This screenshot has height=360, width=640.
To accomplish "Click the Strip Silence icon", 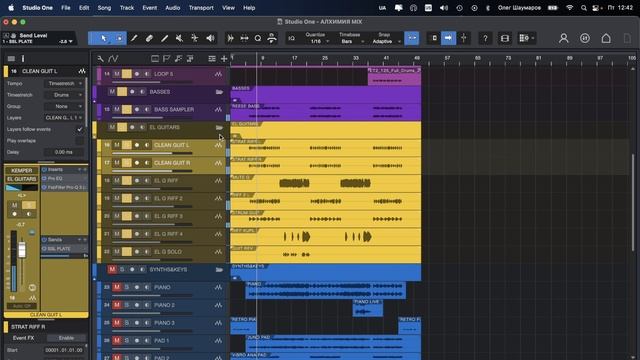I will [231, 38].
